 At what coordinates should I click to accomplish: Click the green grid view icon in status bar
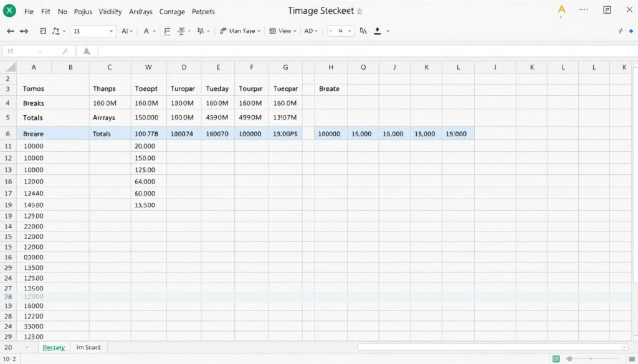pos(556,359)
